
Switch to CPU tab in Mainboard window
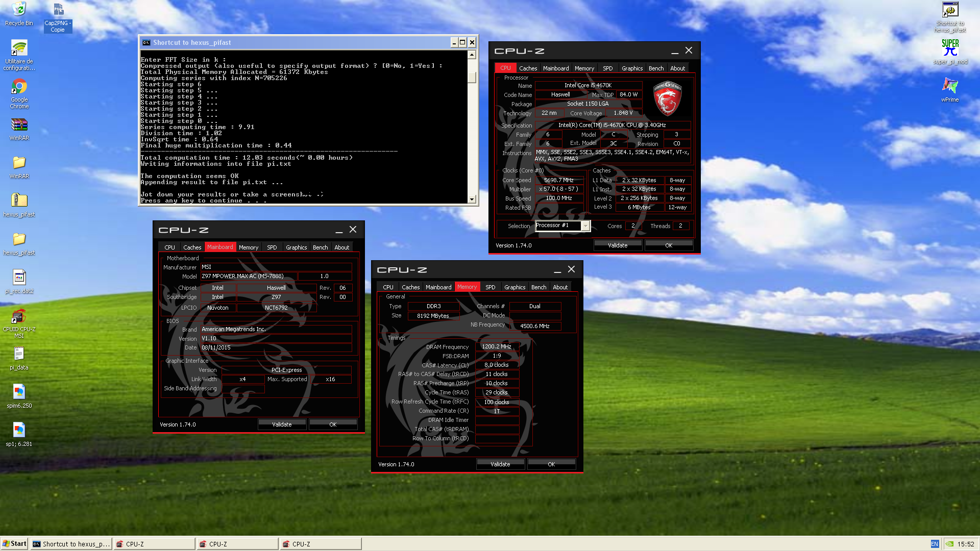coord(169,247)
